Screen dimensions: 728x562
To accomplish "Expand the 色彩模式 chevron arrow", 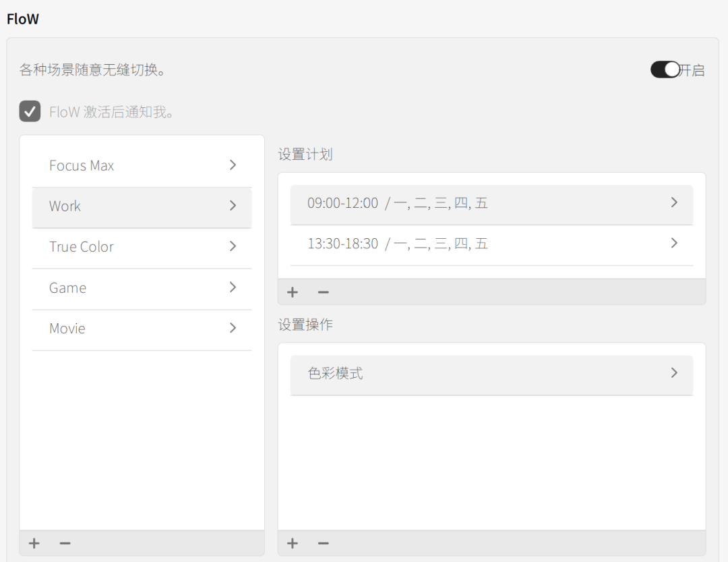I will pos(673,372).
